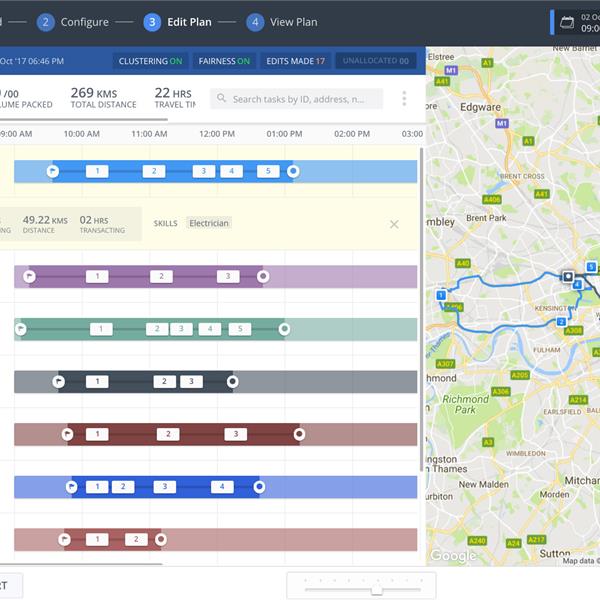Click the Google logo on map
The image size is (600, 600).
click(x=453, y=555)
